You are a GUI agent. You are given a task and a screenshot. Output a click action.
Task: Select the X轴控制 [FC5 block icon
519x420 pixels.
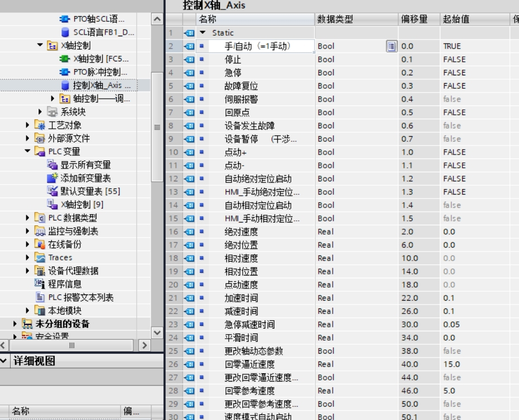65,59
